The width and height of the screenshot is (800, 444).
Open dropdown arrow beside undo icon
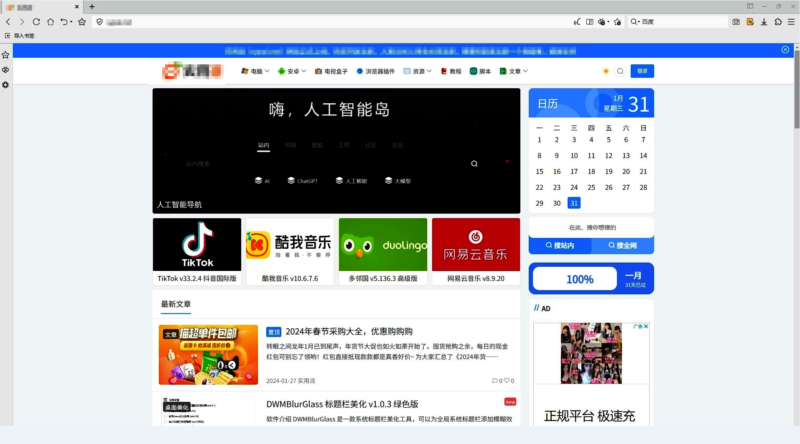[x=71, y=22]
